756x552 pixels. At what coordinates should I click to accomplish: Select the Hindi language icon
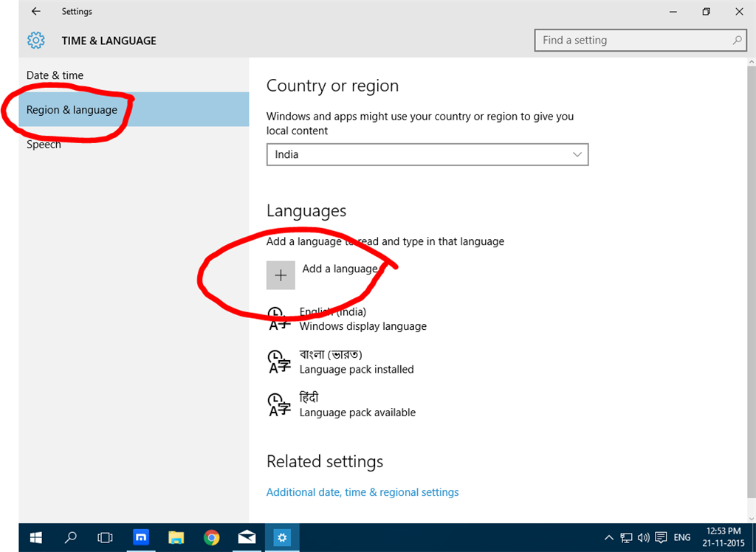[279, 404]
